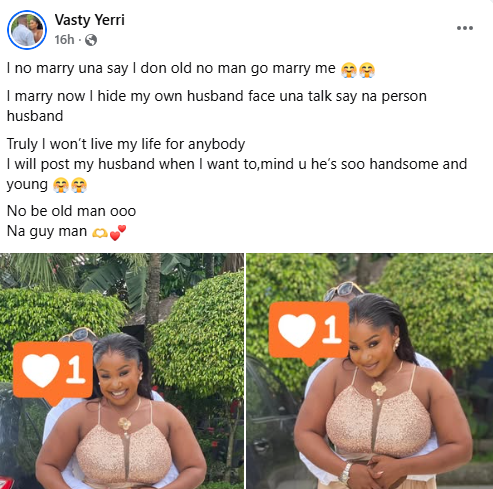Click the globe public audience icon

(91, 40)
